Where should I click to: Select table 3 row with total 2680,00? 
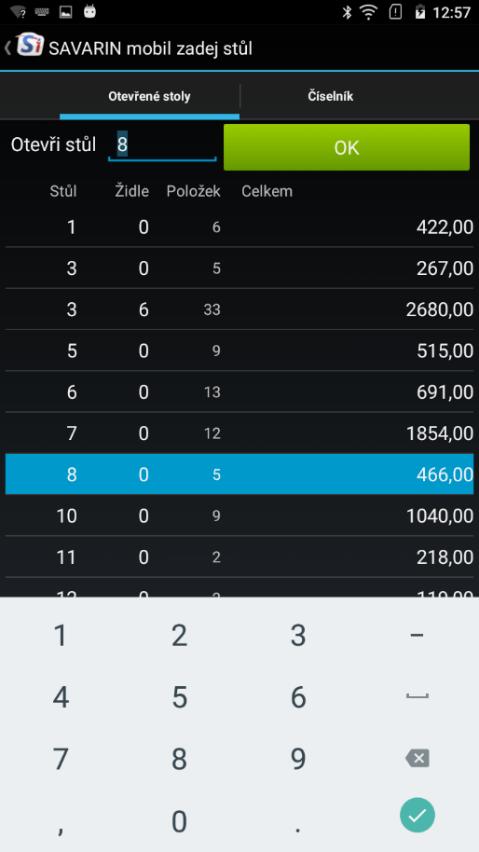pyautogui.click(x=240, y=309)
